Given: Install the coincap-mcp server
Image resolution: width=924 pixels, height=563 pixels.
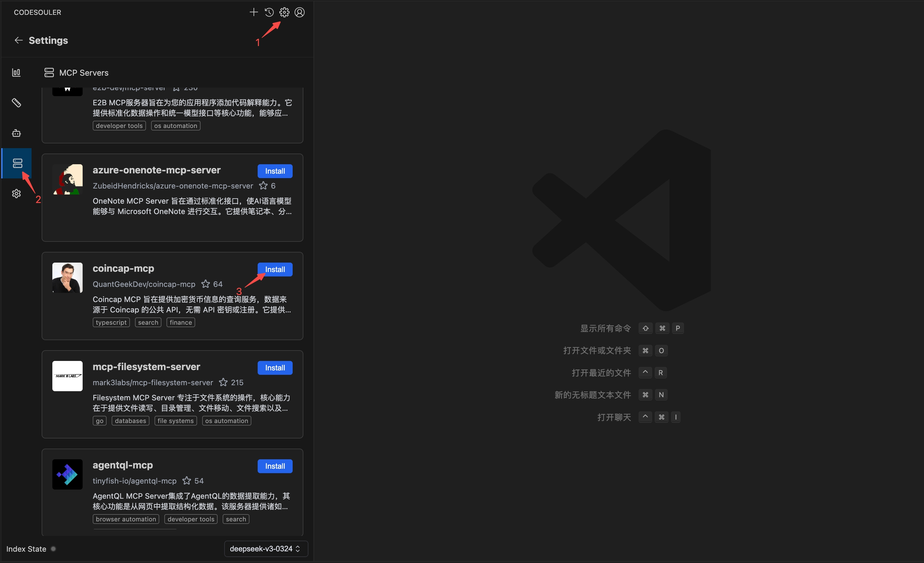Looking at the screenshot, I should pos(275,269).
